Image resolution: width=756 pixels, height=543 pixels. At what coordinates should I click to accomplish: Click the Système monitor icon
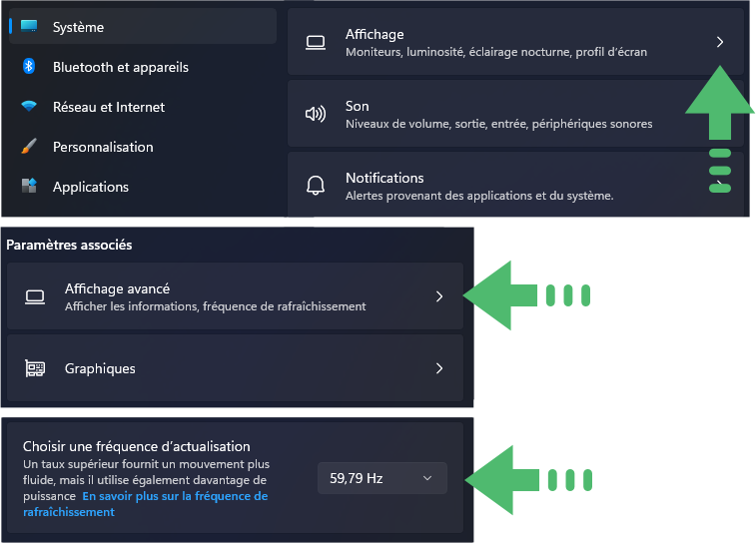point(29,26)
